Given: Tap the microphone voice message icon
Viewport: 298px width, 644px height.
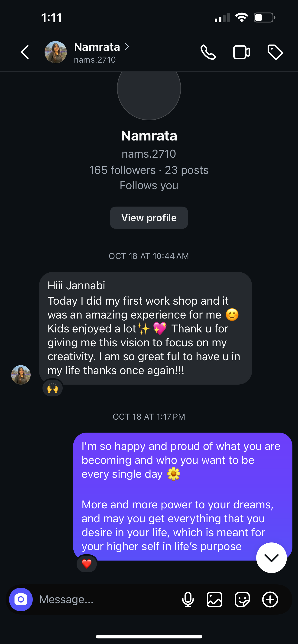Looking at the screenshot, I should coord(188,599).
